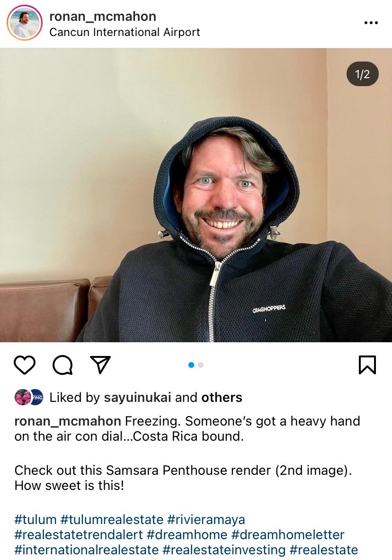
Task: Like the post with the heart icon
Action: click(25, 365)
